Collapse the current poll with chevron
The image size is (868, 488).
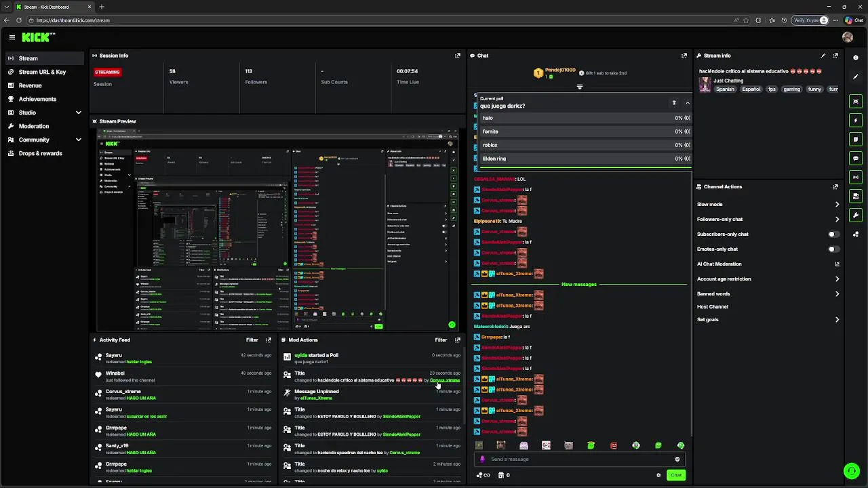pyautogui.click(x=687, y=103)
